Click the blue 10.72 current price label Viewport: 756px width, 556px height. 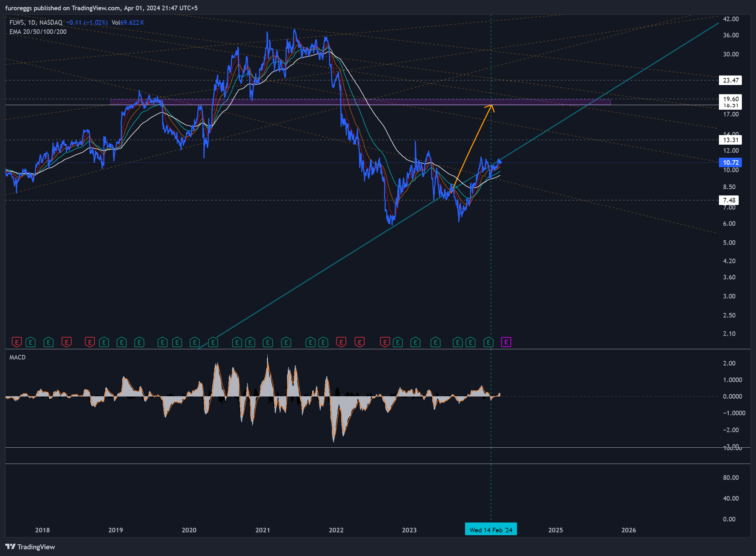(x=730, y=162)
